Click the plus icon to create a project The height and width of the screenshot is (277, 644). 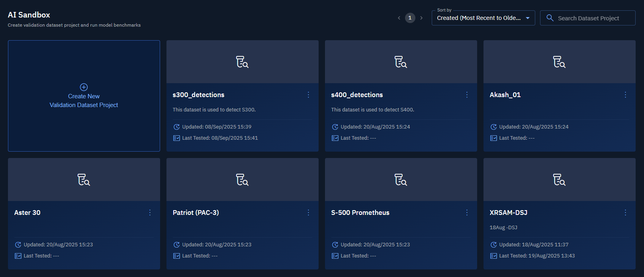tap(84, 87)
